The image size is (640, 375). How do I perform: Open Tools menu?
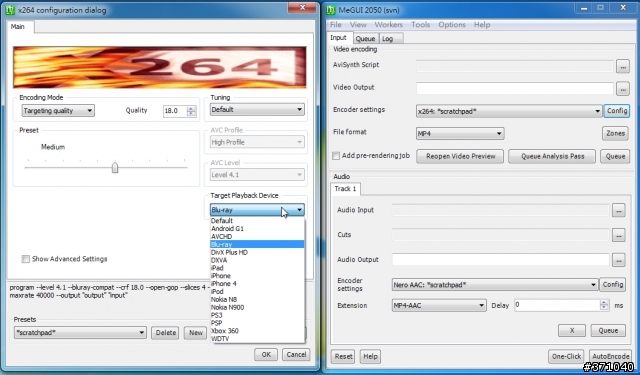(420, 25)
